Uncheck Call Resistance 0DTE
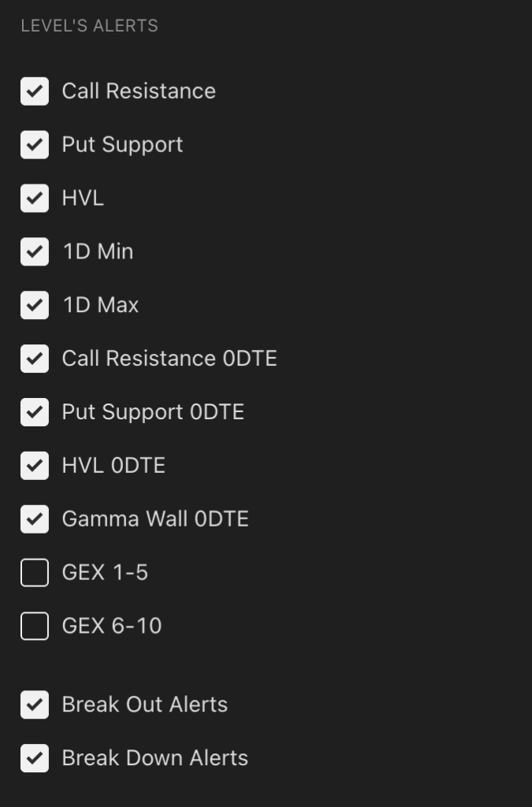 tap(33, 359)
